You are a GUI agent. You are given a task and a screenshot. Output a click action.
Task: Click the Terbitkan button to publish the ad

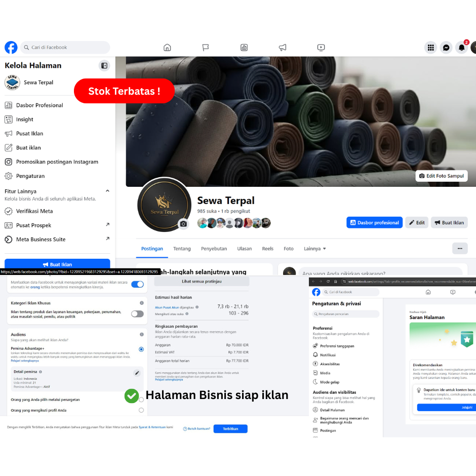pyautogui.click(x=230, y=428)
